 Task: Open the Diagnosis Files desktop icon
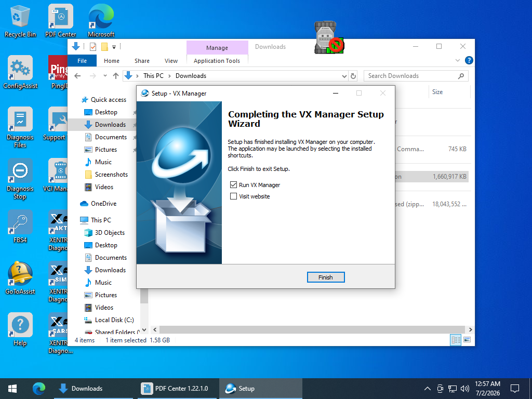[x=20, y=127]
